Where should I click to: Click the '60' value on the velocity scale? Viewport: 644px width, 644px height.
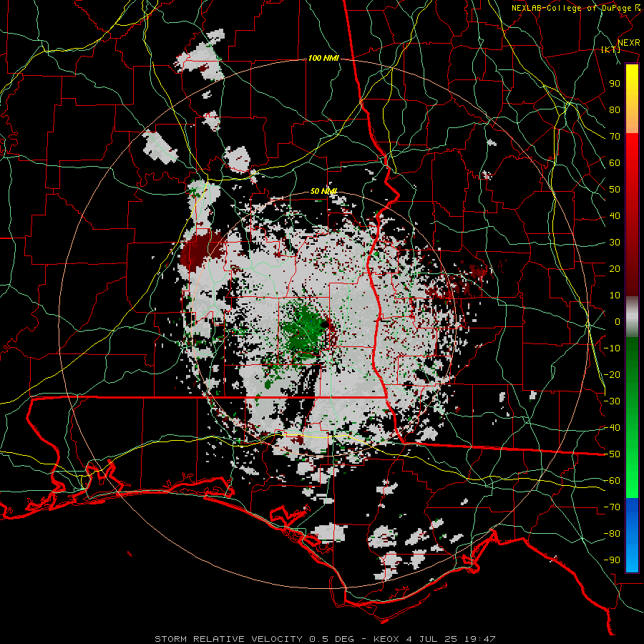point(615,162)
